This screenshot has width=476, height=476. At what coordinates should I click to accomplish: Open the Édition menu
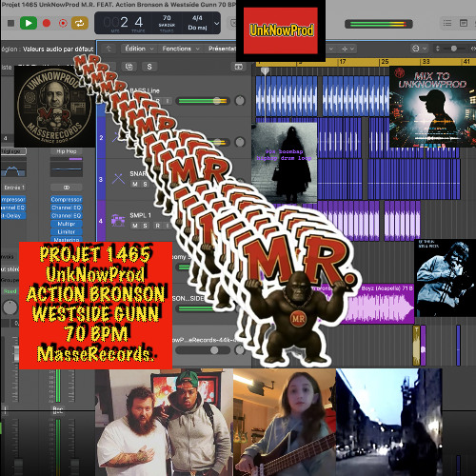tap(139, 49)
